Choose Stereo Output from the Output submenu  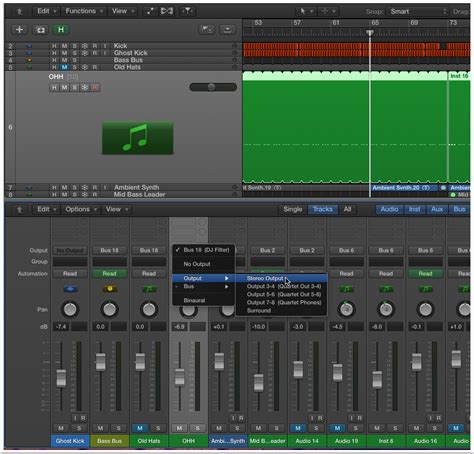pos(281,278)
